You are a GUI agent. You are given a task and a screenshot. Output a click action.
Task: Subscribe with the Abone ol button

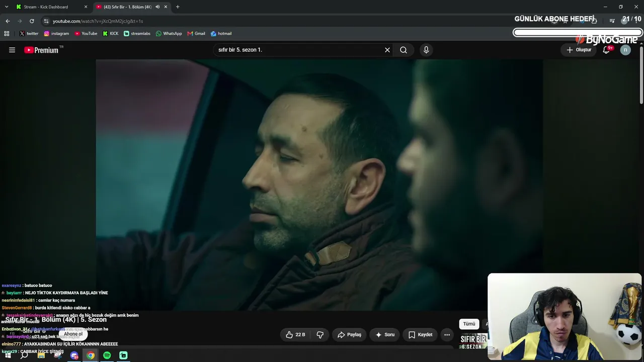73,334
